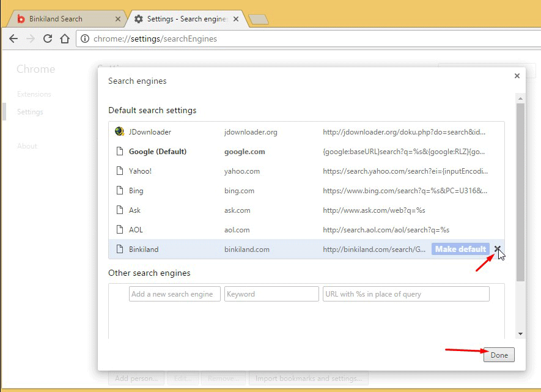
Task: Click the page icon beside Bing
Action: [x=120, y=190]
